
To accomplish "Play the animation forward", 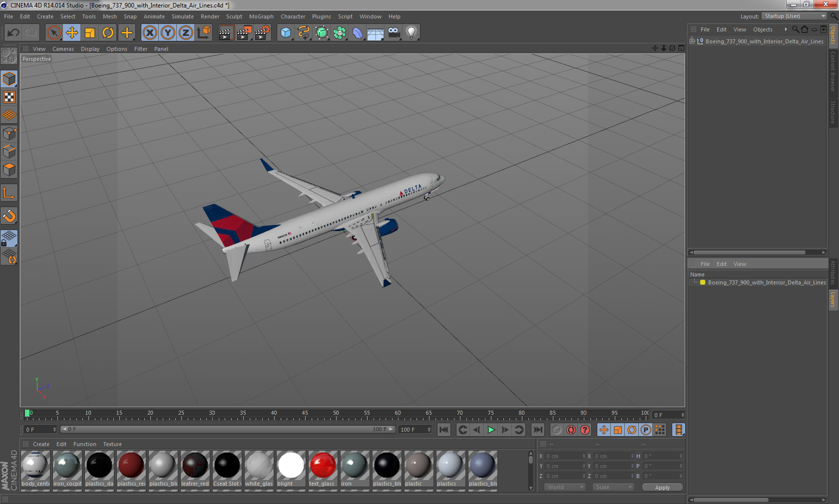I will click(x=491, y=430).
